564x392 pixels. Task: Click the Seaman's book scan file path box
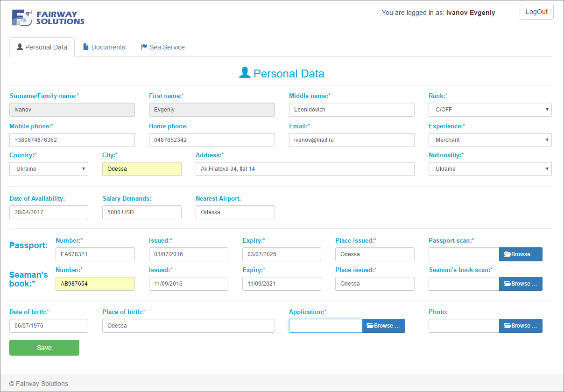point(464,284)
